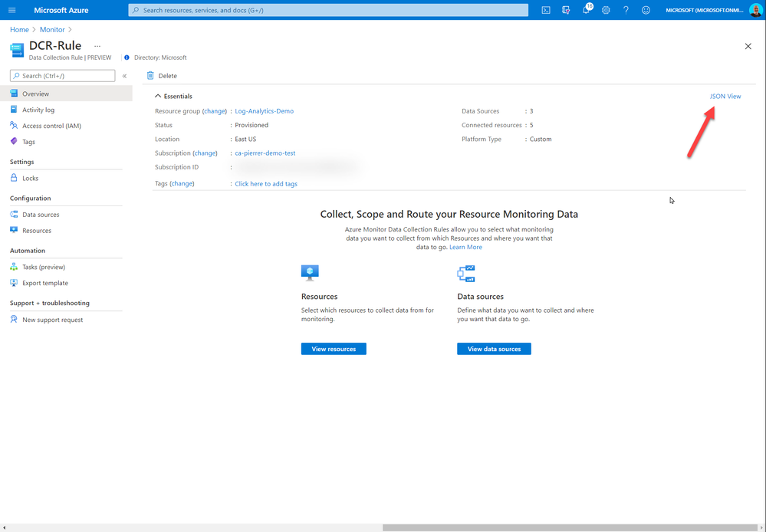This screenshot has width=766, height=532.
Task: Click change next to Tags
Action: click(182, 183)
